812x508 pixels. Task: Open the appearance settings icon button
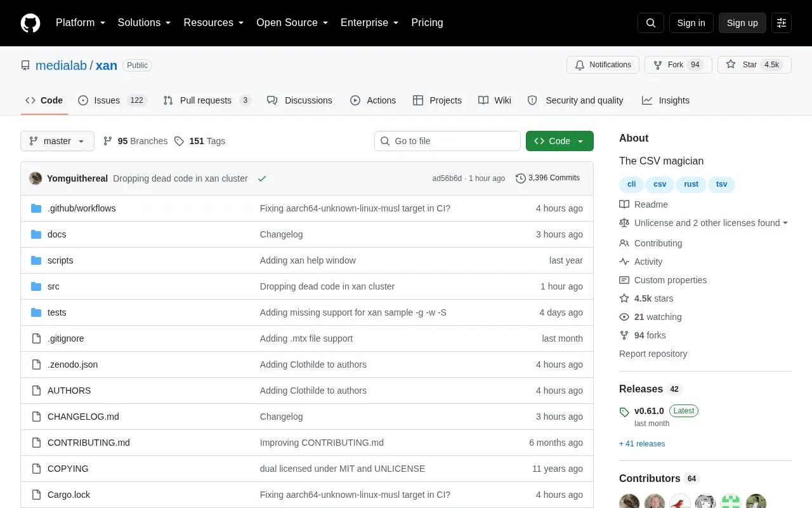coord(782,23)
